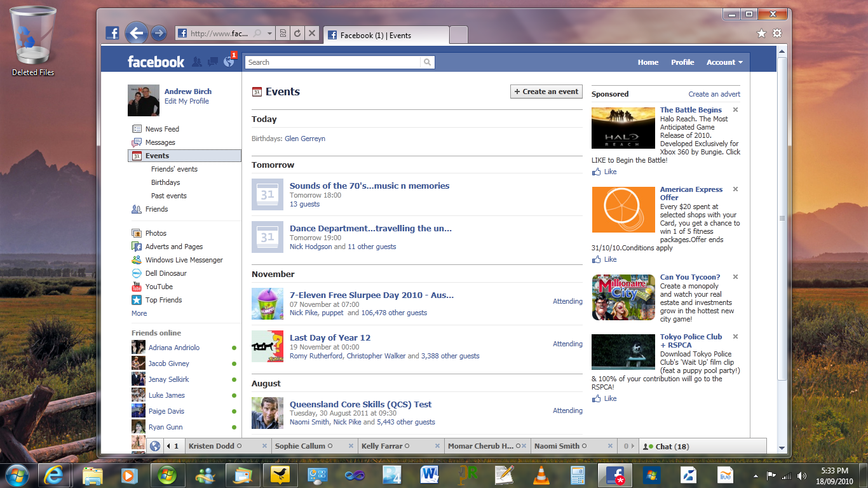The width and height of the screenshot is (868, 488).
Task: Open the Last Day of Year 12 thumbnail
Action: click(x=268, y=346)
